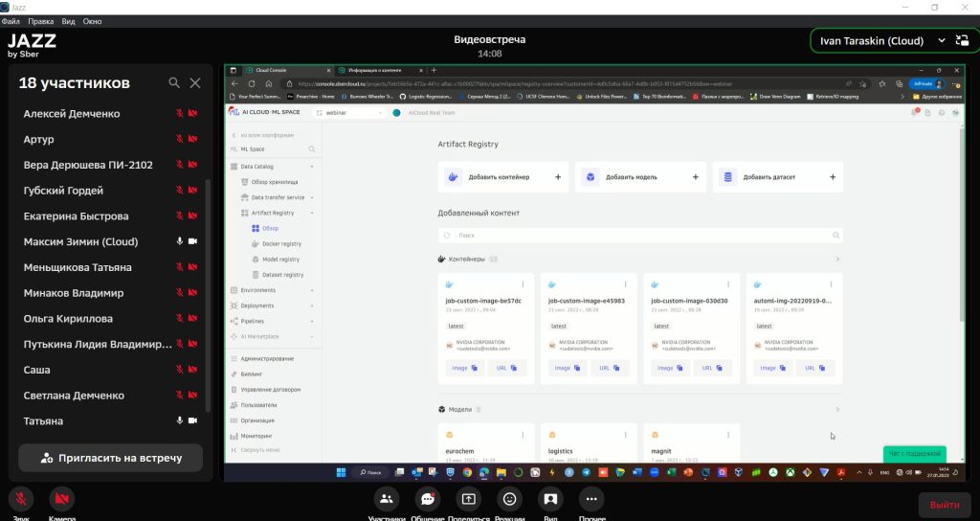Open the Вид menu in the menu bar

coord(68,21)
